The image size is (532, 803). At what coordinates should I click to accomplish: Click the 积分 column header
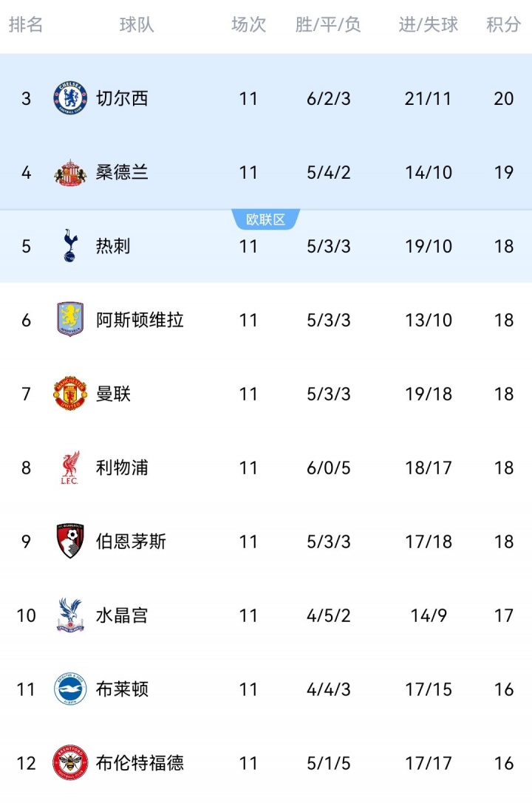pyautogui.click(x=503, y=24)
